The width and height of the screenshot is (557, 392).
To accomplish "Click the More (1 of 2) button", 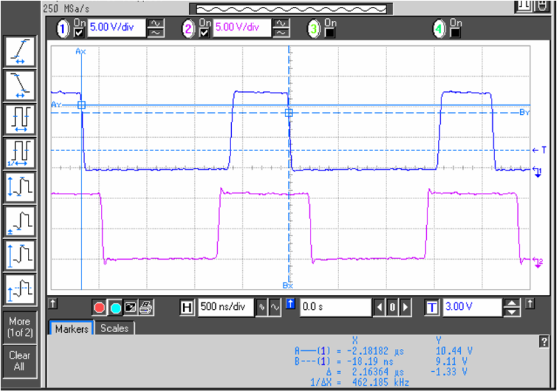I will pyautogui.click(x=20, y=327).
